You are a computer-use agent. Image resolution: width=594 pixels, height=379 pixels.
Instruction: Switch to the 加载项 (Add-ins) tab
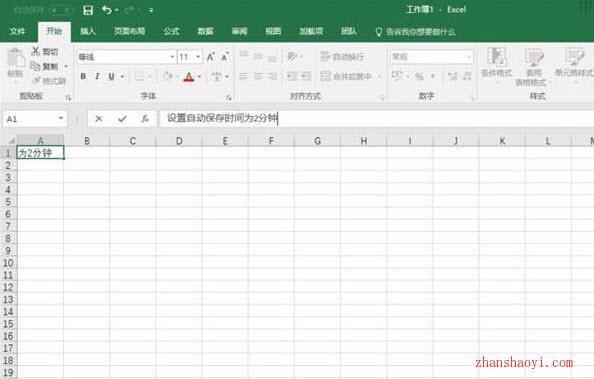[x=311, y=31]
